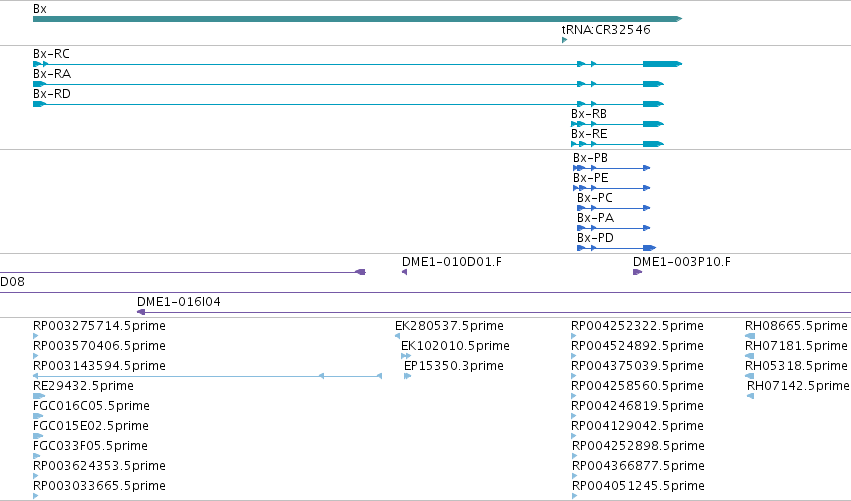The width and height of the screenshot is (851, 501).
Task: Select the Bx gene bar
Action: click(357, 19)
